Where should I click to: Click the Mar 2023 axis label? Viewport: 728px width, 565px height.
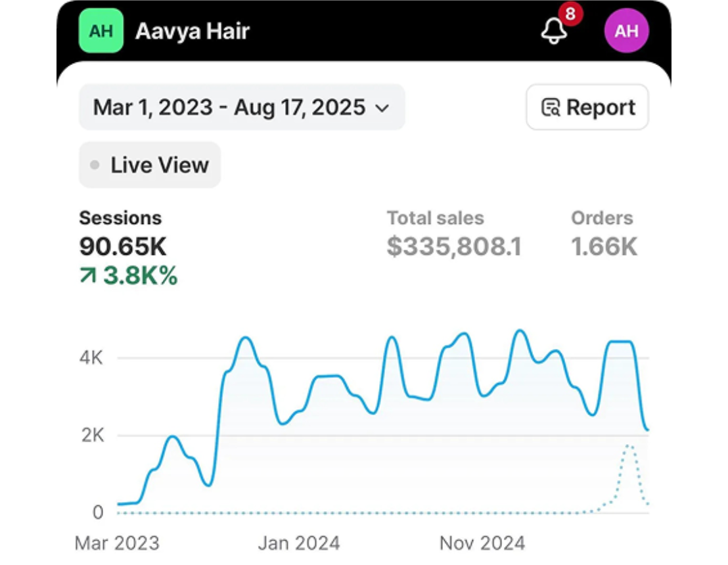(117, 543)
